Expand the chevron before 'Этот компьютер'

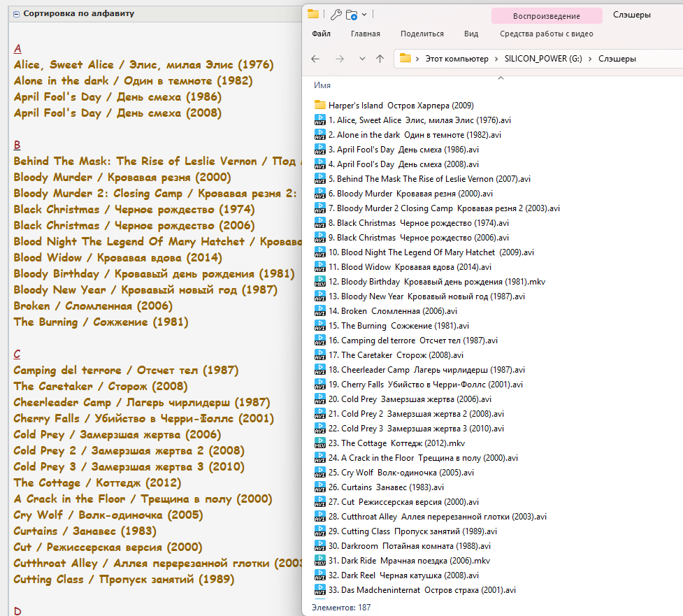pos(417,59)
